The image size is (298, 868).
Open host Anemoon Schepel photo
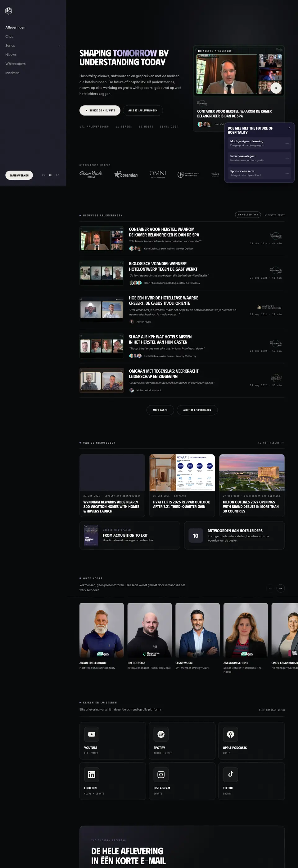[245, 630]
